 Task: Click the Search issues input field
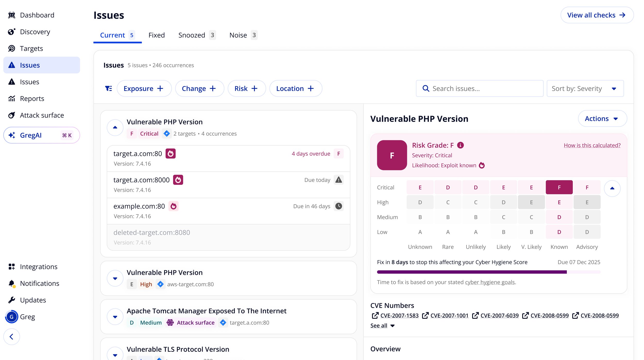479,88
